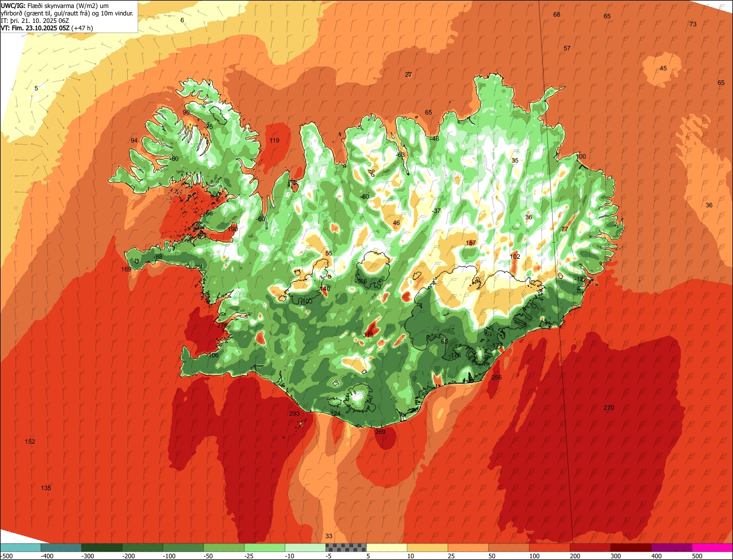Screen dimensions: 733x560
Task: Click the 348 value in southern Iceland
Action: click(369, 335)
